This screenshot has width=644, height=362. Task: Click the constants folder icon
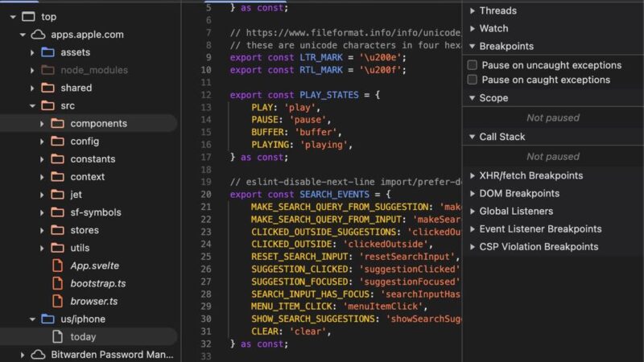point(57,158)
